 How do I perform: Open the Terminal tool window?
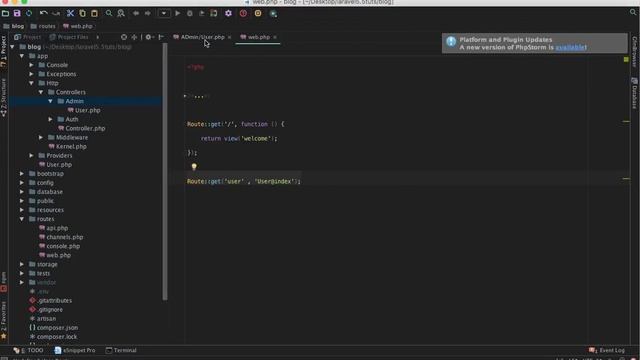click(121, 350)
